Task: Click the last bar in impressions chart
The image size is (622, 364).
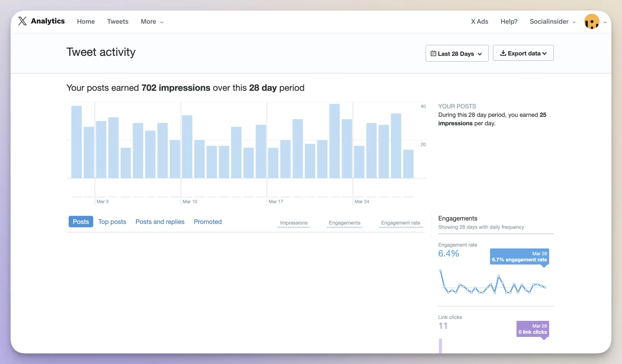Action: pyautogui.click(x=408, y=164)
